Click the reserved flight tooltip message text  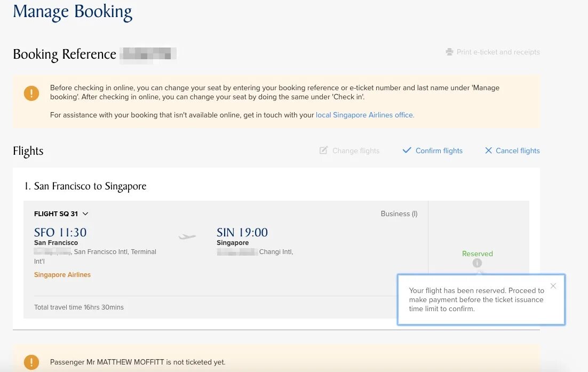coord(476,299)
